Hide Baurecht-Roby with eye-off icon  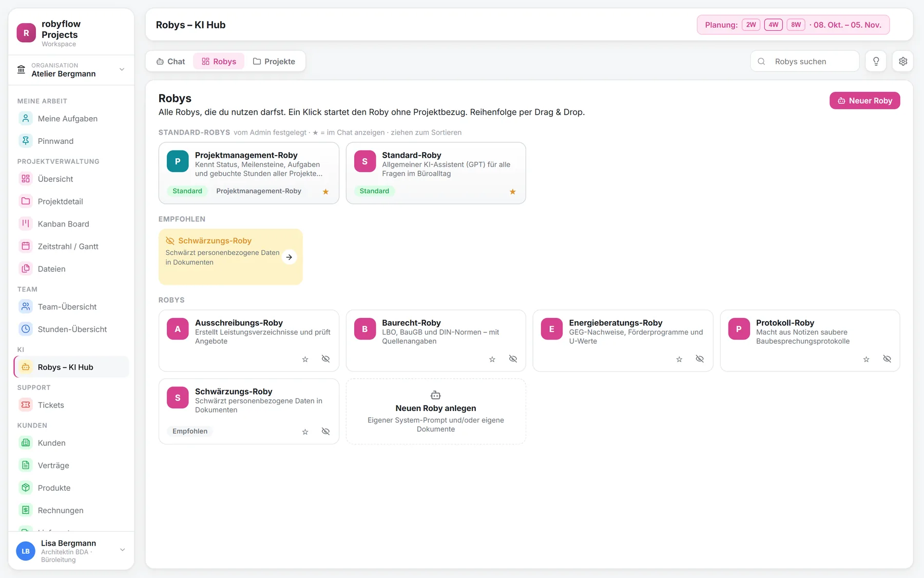pos(513,359)
